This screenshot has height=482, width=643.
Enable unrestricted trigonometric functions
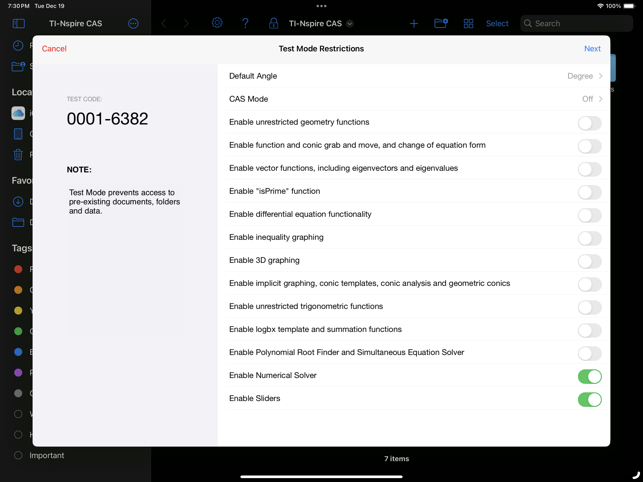point(590,307)
